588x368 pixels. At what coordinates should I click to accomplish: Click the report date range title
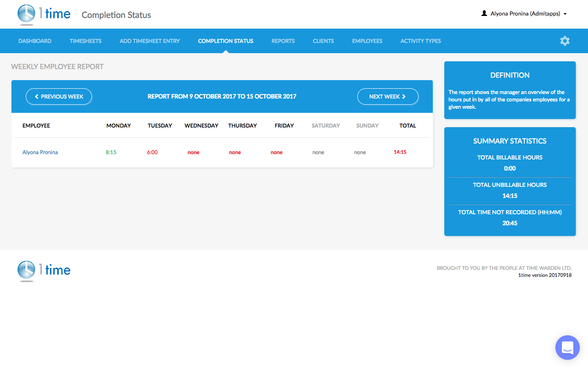point(222,96)
